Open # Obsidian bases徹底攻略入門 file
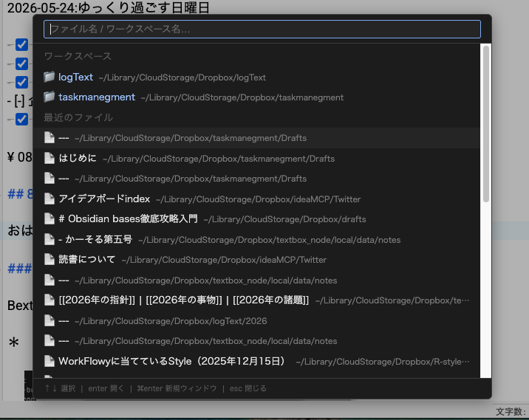This screenshot has height=420, width=529. click(x=256, y=219)
